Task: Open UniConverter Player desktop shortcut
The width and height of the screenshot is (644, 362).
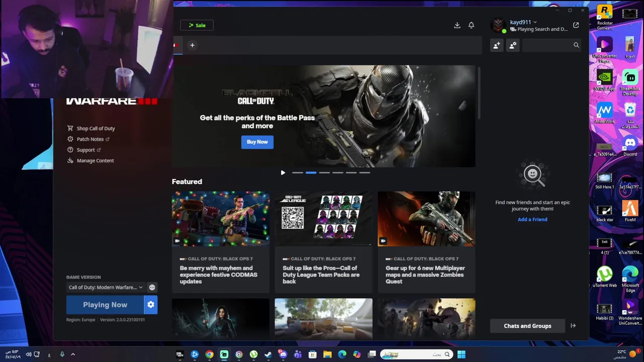Action: (x=605, y=50)
